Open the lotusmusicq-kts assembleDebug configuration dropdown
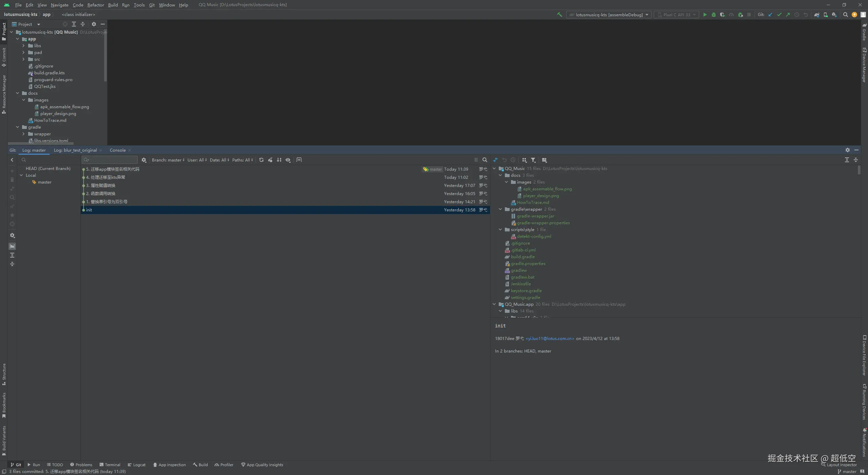The height and width of the screenshot is (475, 868). point(609,15)
